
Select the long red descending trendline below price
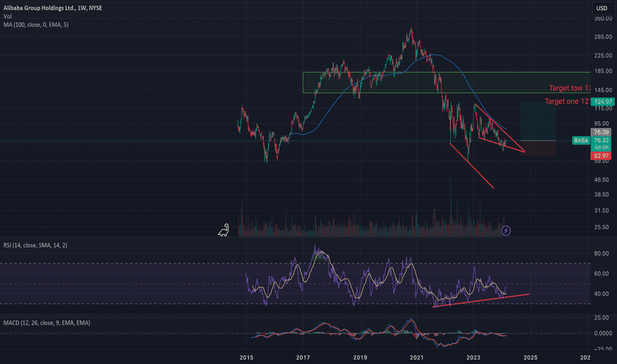click(x=471, y=165)
